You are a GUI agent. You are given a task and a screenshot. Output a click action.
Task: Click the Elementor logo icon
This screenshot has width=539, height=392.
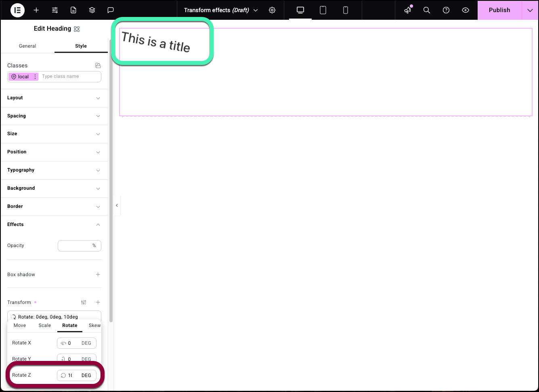(17, 10)
